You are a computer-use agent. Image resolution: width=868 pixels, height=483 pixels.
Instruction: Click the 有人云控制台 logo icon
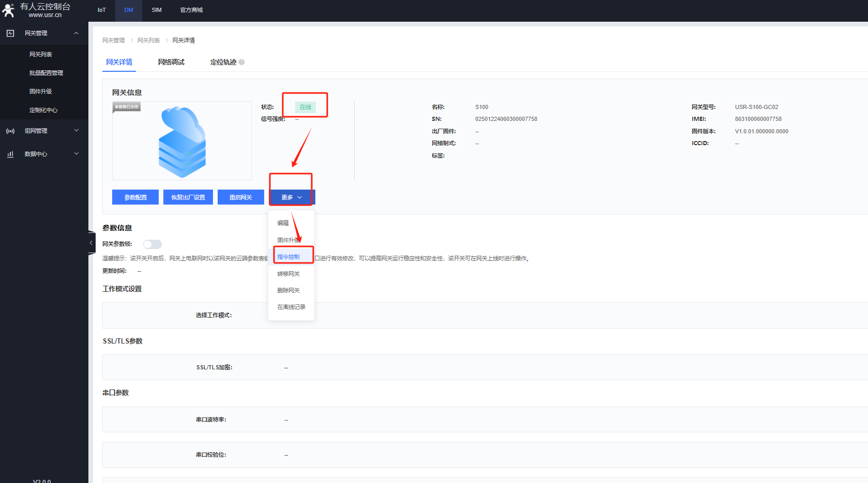pyautogui.click(x=8, y=10)
